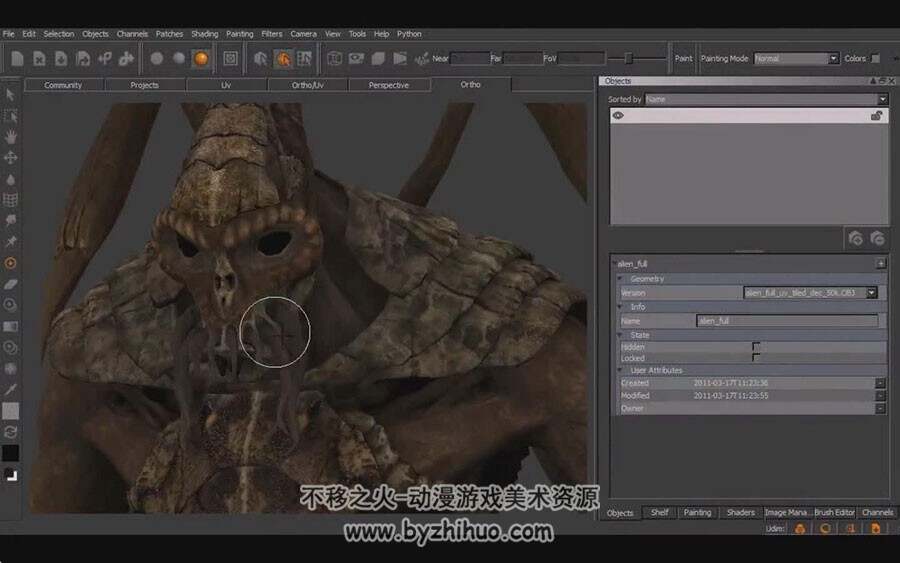Image resolution: width=900 pixels, height=563 pixels.
Task: Open the Python menu
Action: pos(409,34)
